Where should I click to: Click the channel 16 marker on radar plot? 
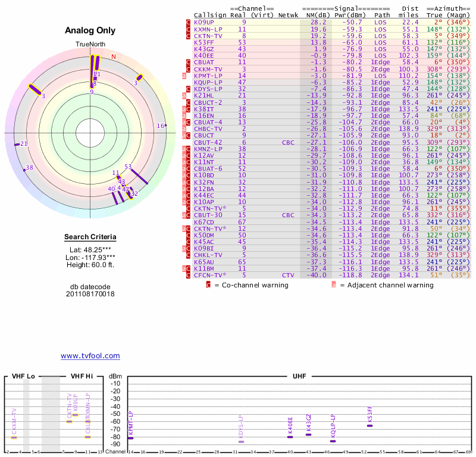point(166,126)
